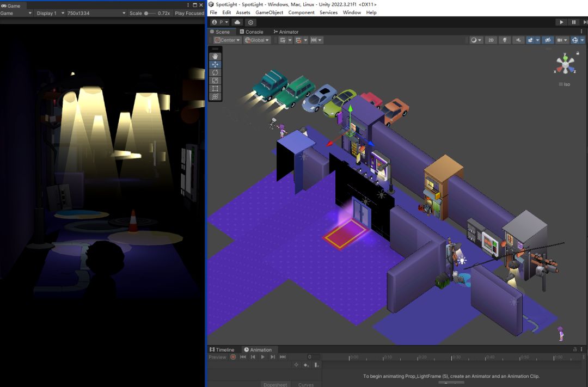Toggle scene audio
This screenshot has height=387, width=588.
(x=518, y=40)
